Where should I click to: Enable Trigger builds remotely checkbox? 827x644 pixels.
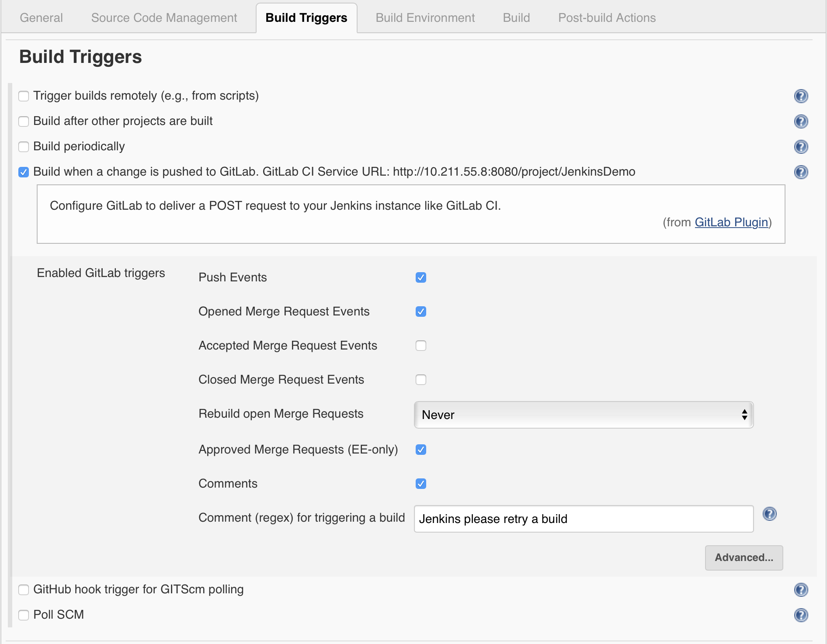point(24,96)
